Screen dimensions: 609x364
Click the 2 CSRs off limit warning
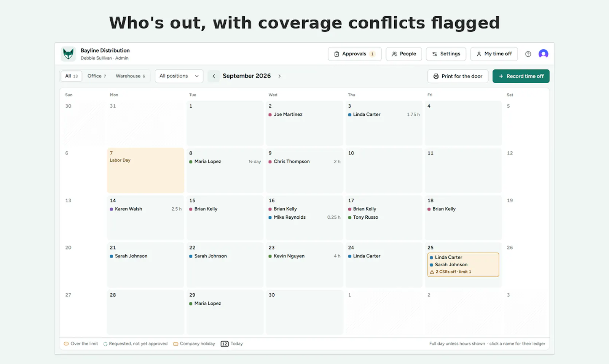click(450, 272)
